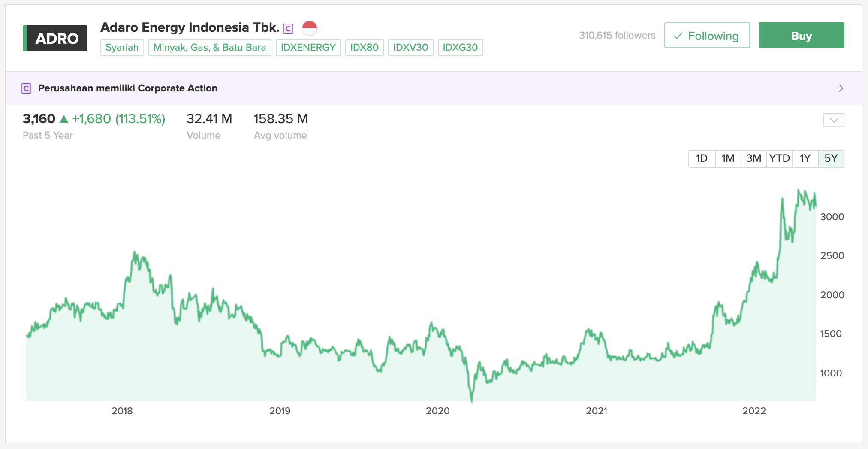The width and height of the screenshot is (868, 449).
Task: Click the green Buy button
Action: (x=801, y=35)
